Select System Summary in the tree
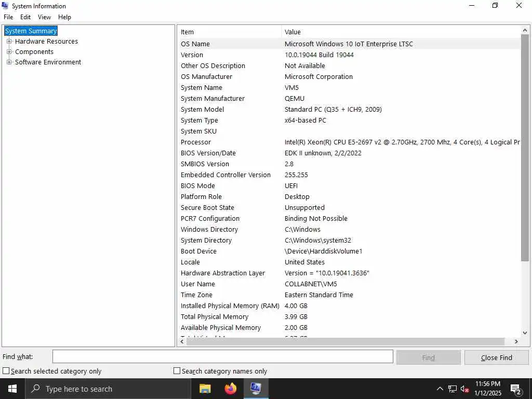 click(x=31, y=31)
